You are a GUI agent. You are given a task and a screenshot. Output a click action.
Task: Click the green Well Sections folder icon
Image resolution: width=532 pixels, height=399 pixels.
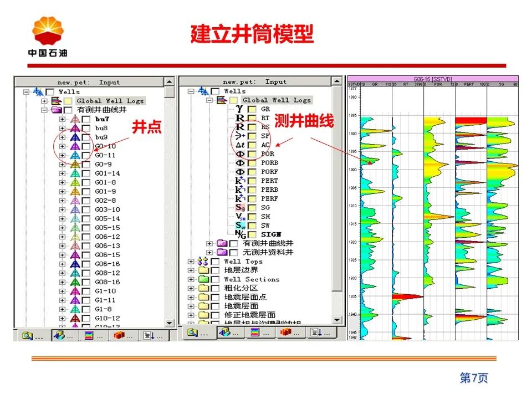coord(203,279)
